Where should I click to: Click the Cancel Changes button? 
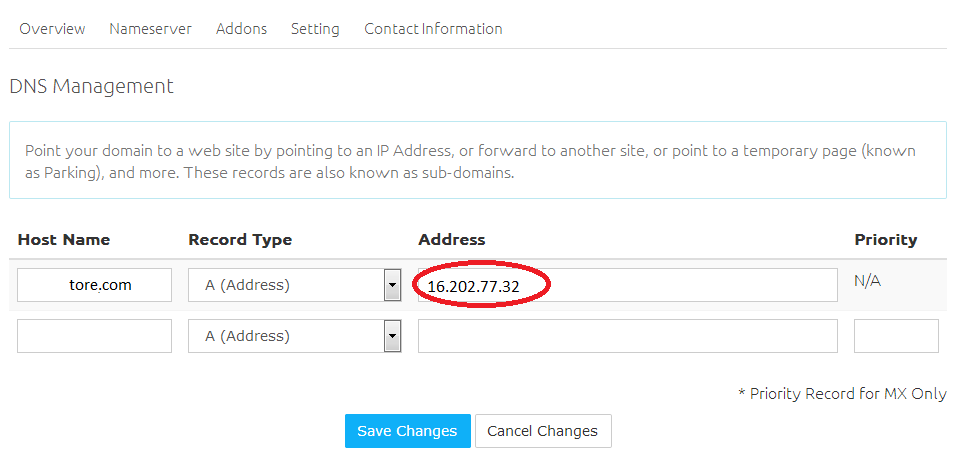tap(542, 431)
